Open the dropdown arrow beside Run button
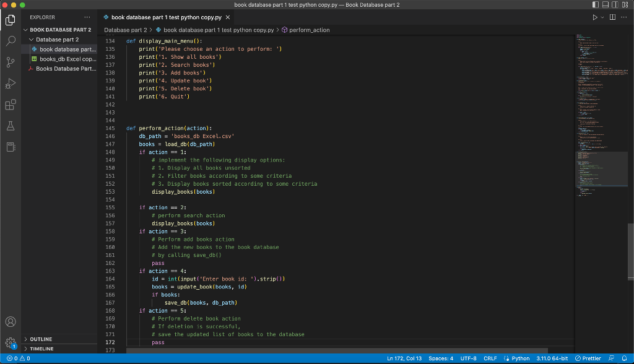The height and width of the screenshot is (364, 634). point(602,17)
